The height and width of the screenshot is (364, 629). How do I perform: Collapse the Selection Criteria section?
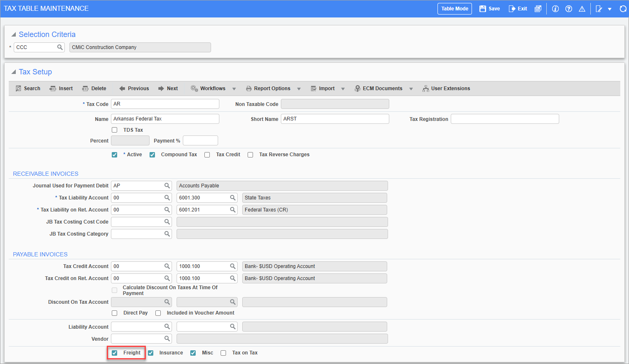click(x=14, y=34)
